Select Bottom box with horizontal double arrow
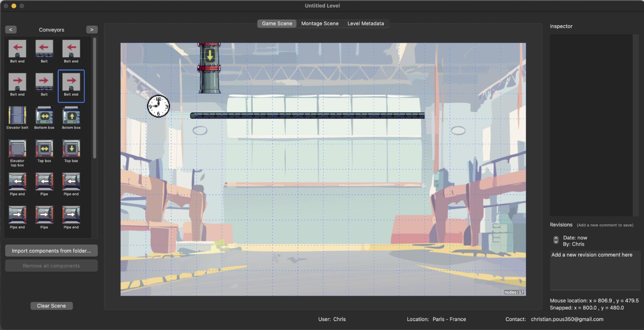Screen dimensions: 644x330 click(x=44, y=115)
